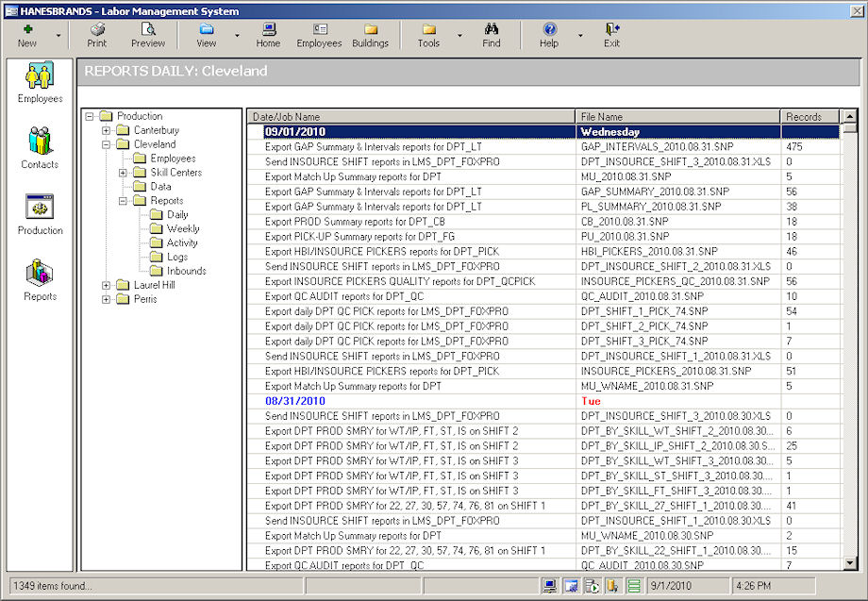Select the 09/01/2010 Wednesday header row

click(x=543, y=132)
